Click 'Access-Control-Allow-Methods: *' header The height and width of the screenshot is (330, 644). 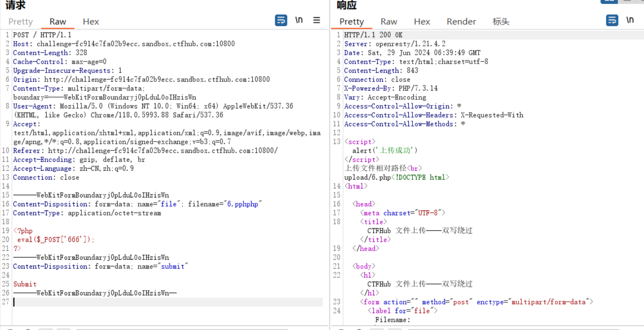coord(404,124)
